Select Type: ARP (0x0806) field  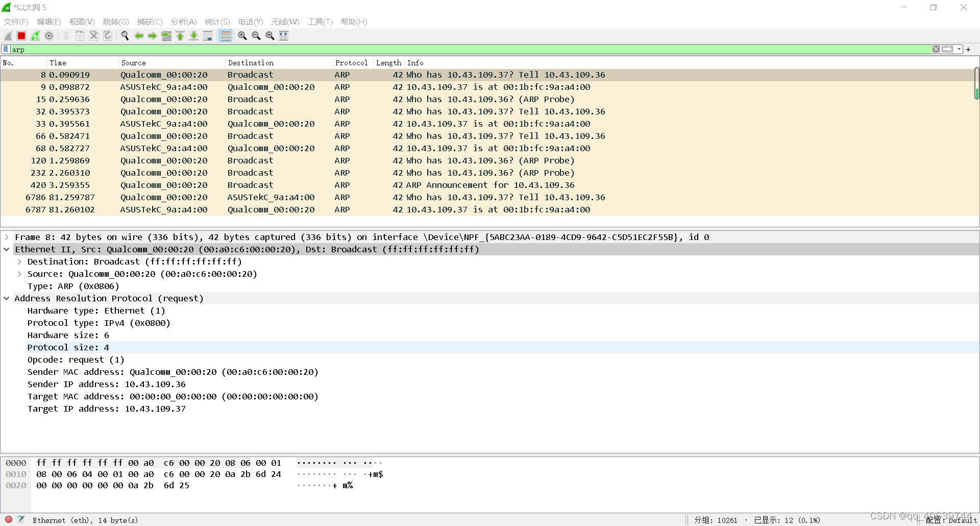pos(73,286)
